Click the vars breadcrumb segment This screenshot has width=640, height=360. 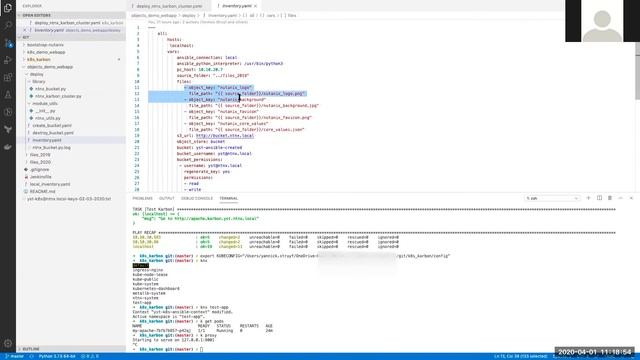pos(271,16)
